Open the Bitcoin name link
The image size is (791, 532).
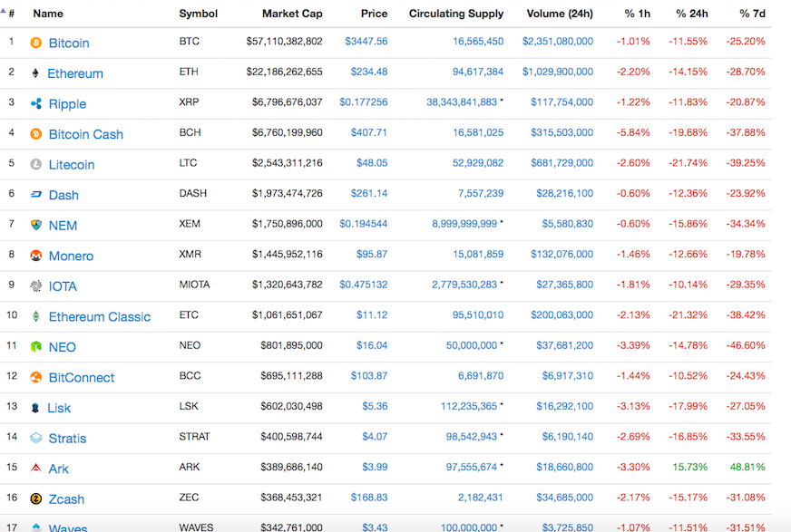(x=69, y=44)
